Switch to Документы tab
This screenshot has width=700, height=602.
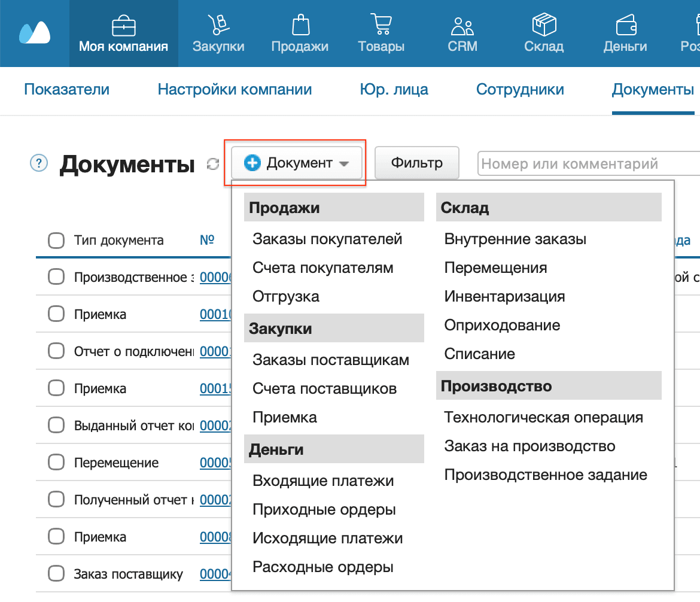pos(653,89)
